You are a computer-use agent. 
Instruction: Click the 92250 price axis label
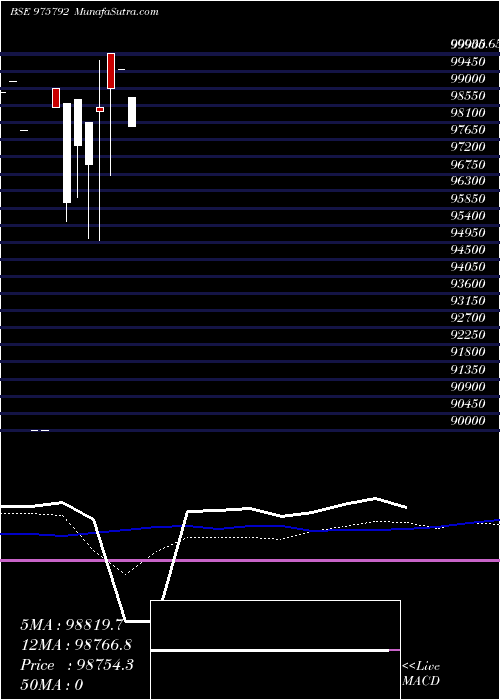pos(468,335)
